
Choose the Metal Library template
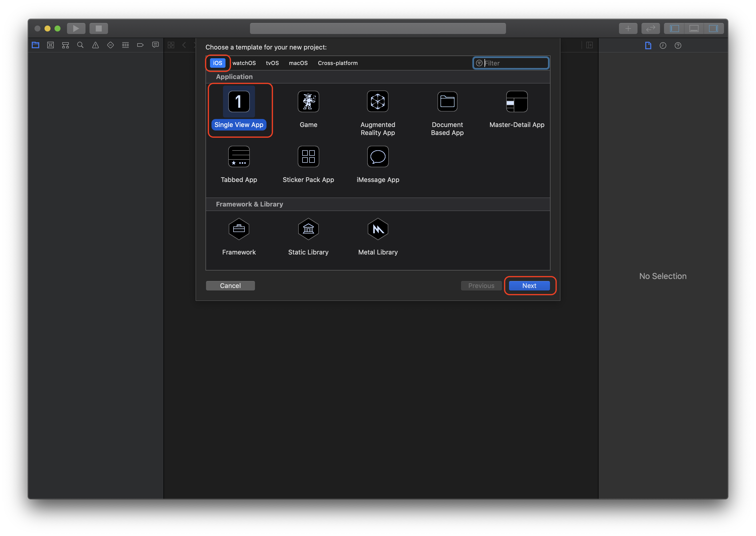pyautogui.click(x=377, y=229)
